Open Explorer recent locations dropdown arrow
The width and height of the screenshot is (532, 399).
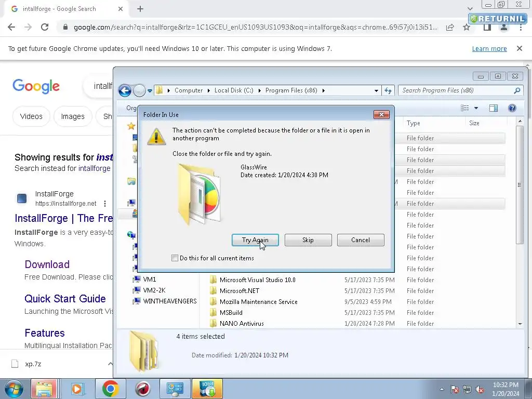tap(150, 91)
